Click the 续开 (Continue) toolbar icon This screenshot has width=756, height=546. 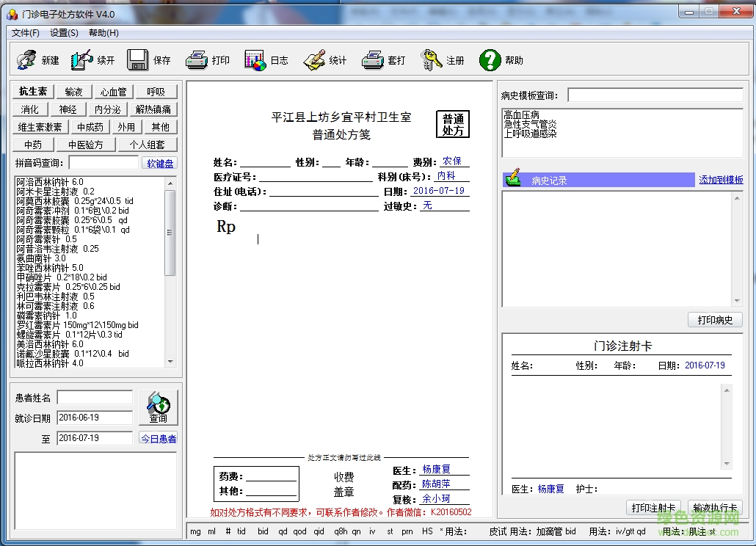pos(81,60)
